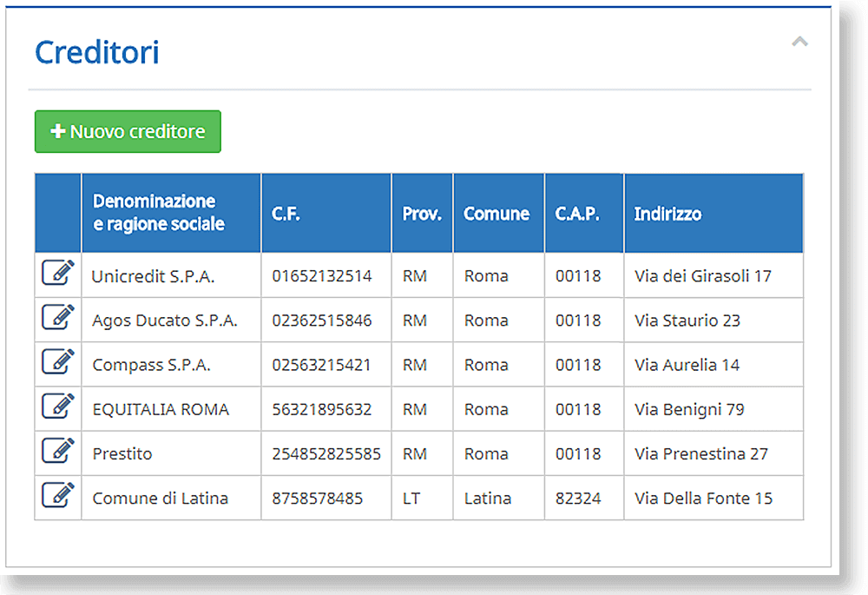Click the LT province cell
The width and height of the screenshot is (868, 595).
(423, 498)
